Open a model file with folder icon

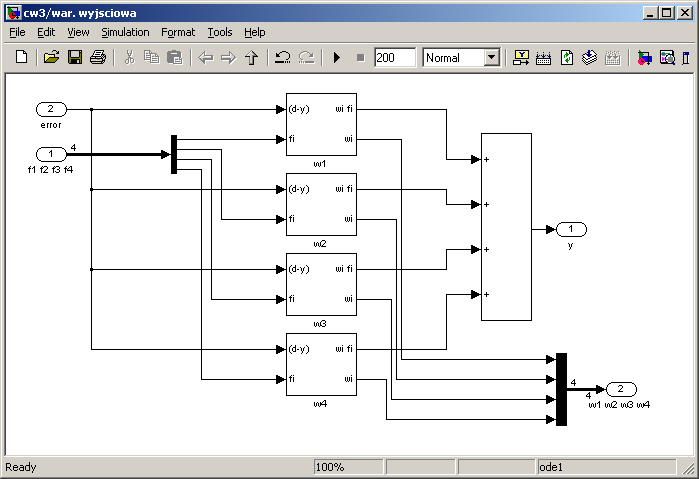click(52, 58)
